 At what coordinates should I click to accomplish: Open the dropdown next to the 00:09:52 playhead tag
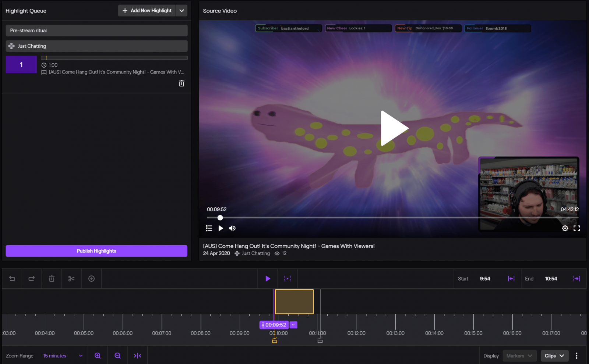pyautogui.click(x=293, y=325)
